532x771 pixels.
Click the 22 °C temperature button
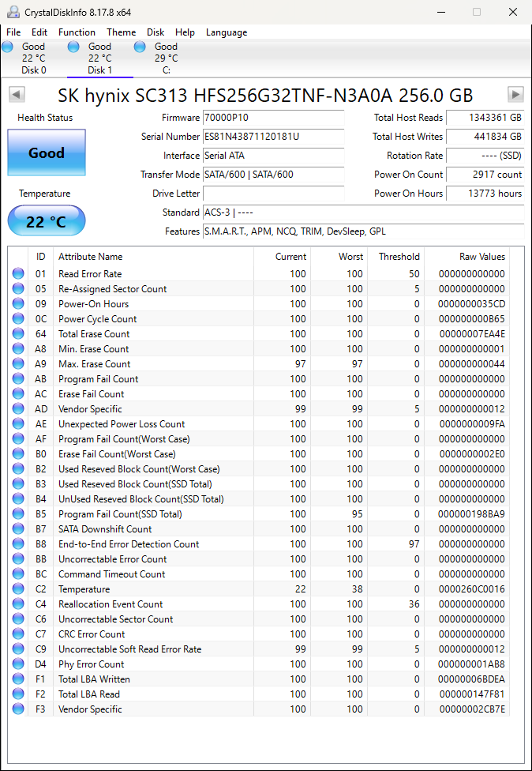47,221
